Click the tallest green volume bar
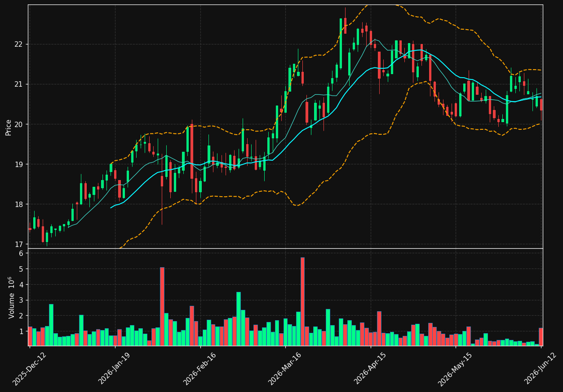 pos(239,319)
